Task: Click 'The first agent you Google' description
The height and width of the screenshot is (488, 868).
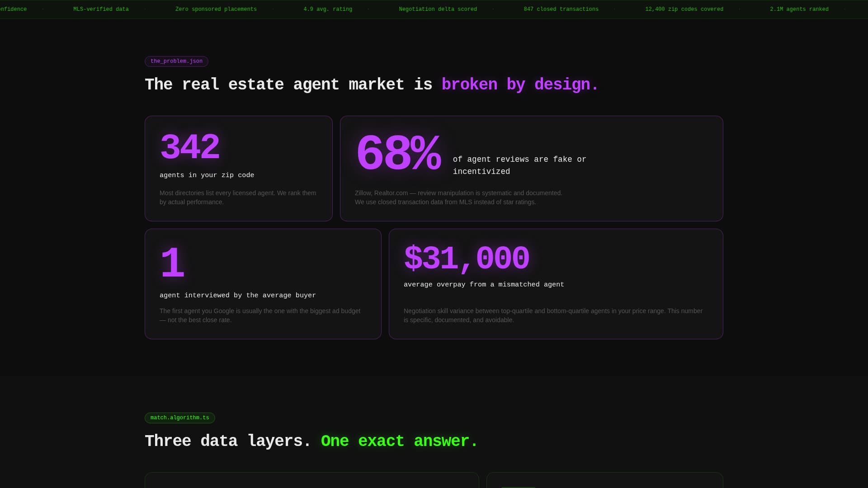Action: tap(260, 315)
